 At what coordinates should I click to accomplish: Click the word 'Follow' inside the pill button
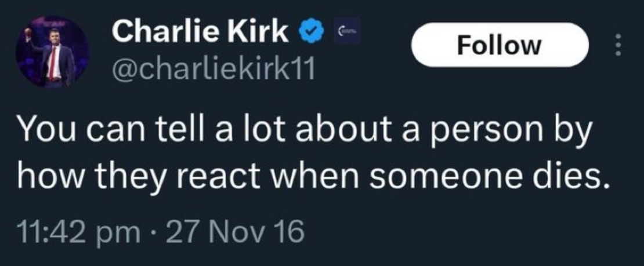(x=500, y=45)
